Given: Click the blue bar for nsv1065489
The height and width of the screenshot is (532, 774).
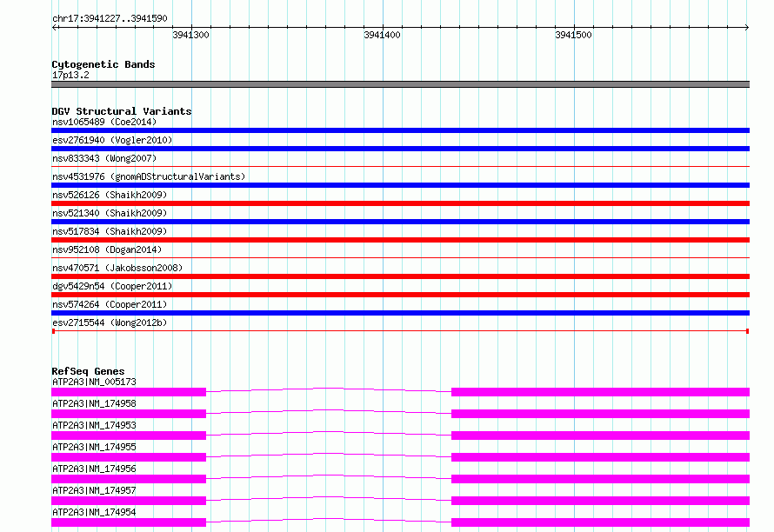Looking at the screenshot, I should [x=400, y=130].
